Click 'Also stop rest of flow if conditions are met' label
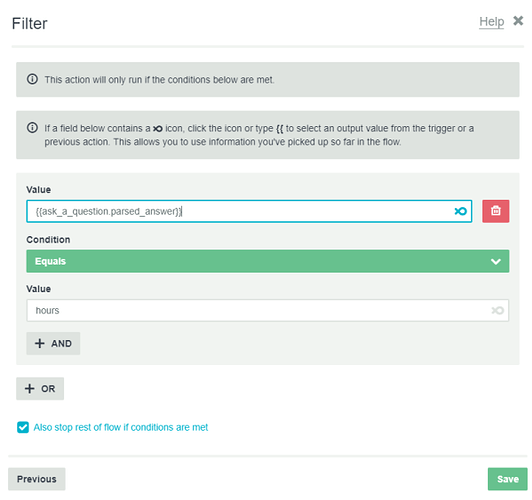 tap(121, 427)
